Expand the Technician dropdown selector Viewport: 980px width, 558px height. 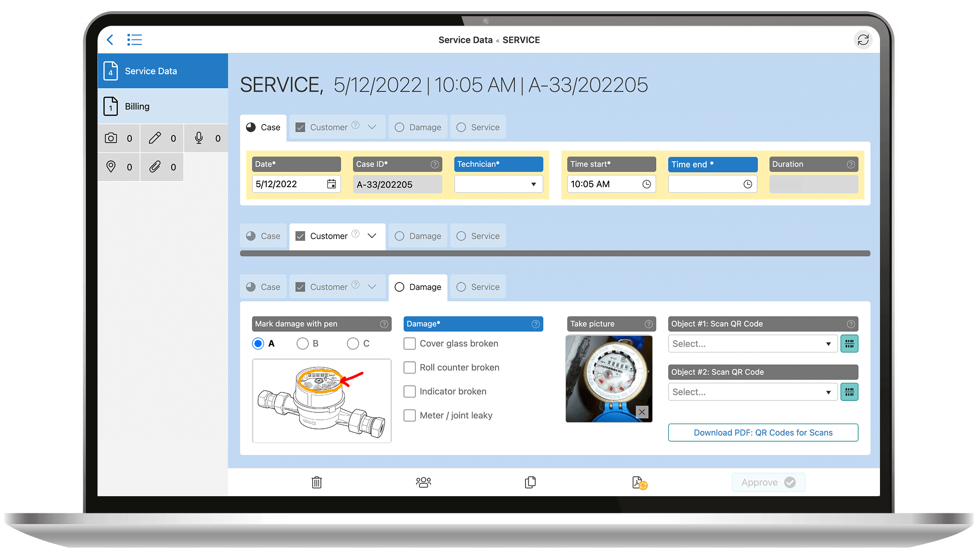point(533,185)
